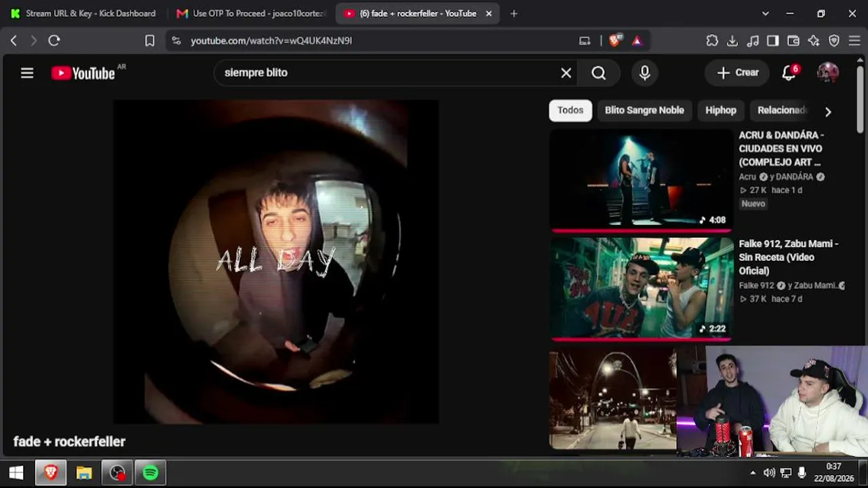Open the browser extensions puzzle icon

coord(712,41)
